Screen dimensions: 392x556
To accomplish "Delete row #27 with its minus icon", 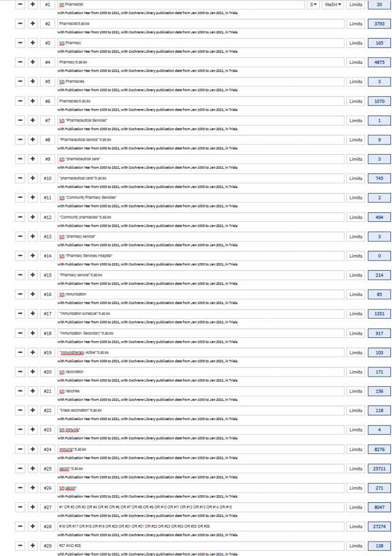I will pyautogui.click(x=19, y=508).
